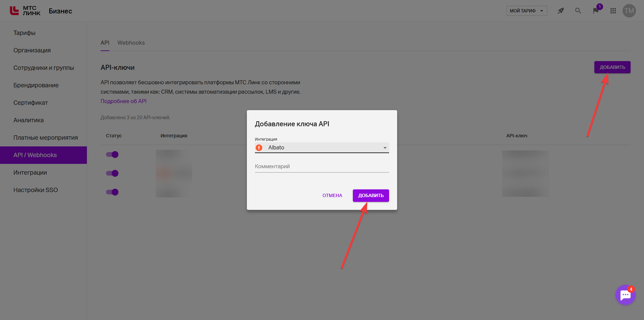Open the Интеграция dropdown showing Albato
Viewport: 644px width, 320px height.
pos(322,148)
